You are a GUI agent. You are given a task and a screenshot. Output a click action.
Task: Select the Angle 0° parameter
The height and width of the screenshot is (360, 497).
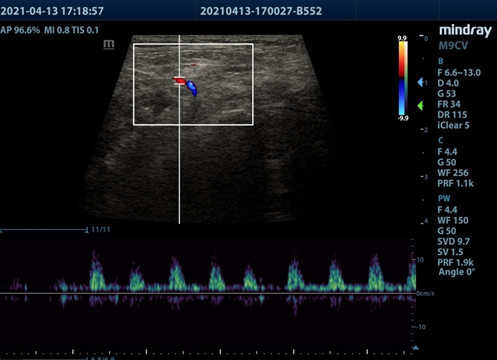pos(457,272)
